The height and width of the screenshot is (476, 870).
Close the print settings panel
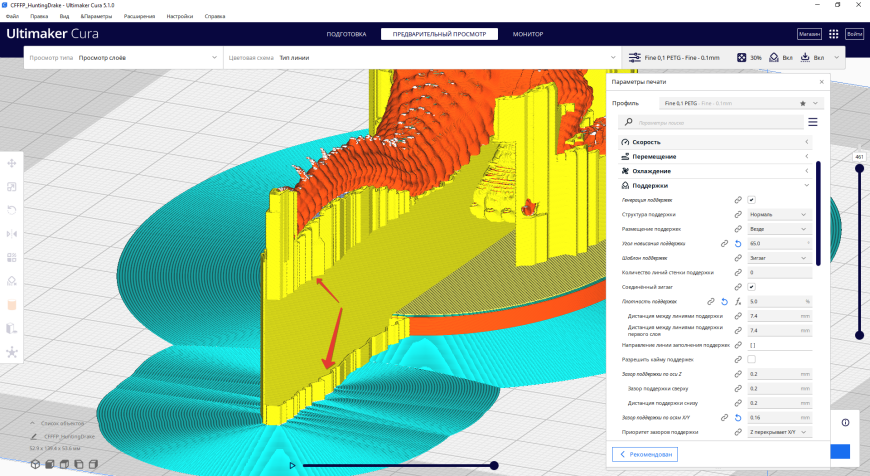tap(821, 82)
